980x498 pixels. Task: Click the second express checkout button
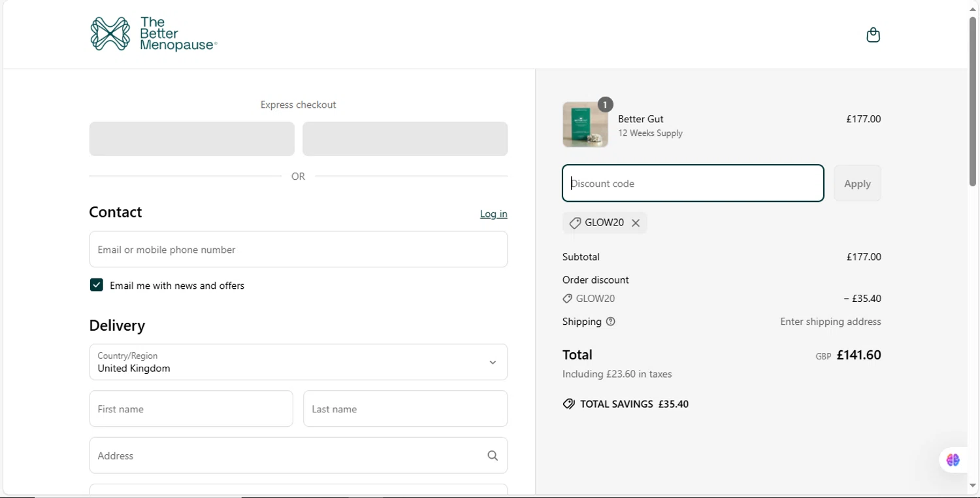tap(405, 139)
